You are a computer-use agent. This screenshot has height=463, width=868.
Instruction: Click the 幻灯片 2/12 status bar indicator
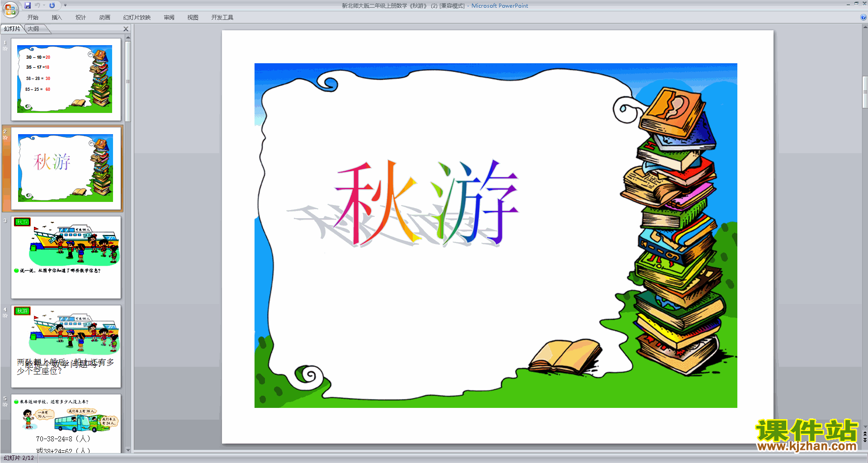(x=19, y=458)
